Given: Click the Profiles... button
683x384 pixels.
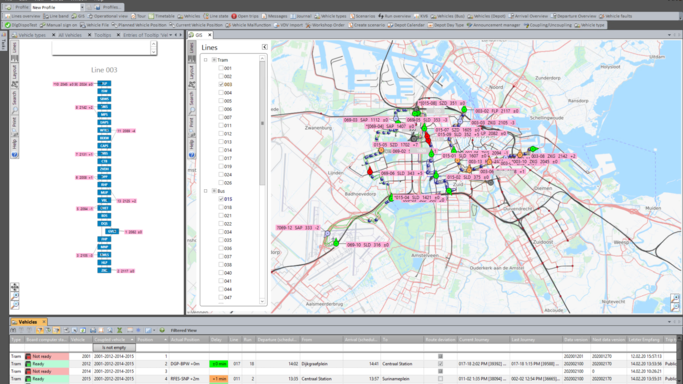Looking at the screenshot, I should pos(108,7).
